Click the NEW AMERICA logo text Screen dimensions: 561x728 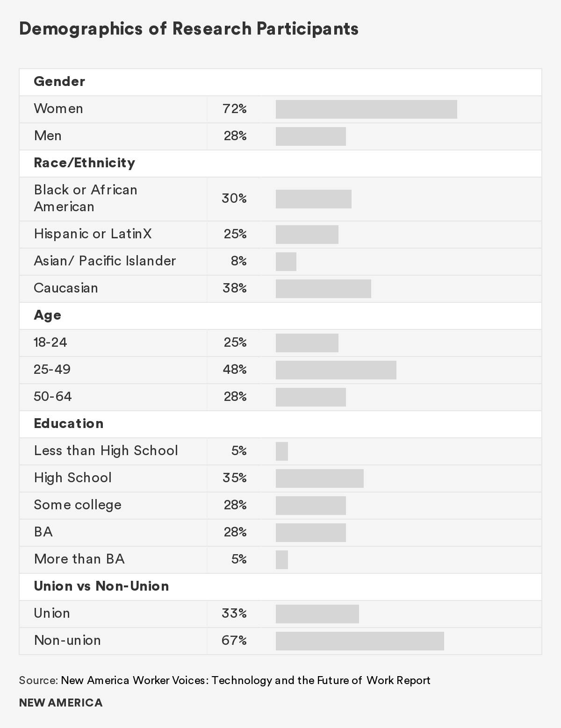click(61, 703)
